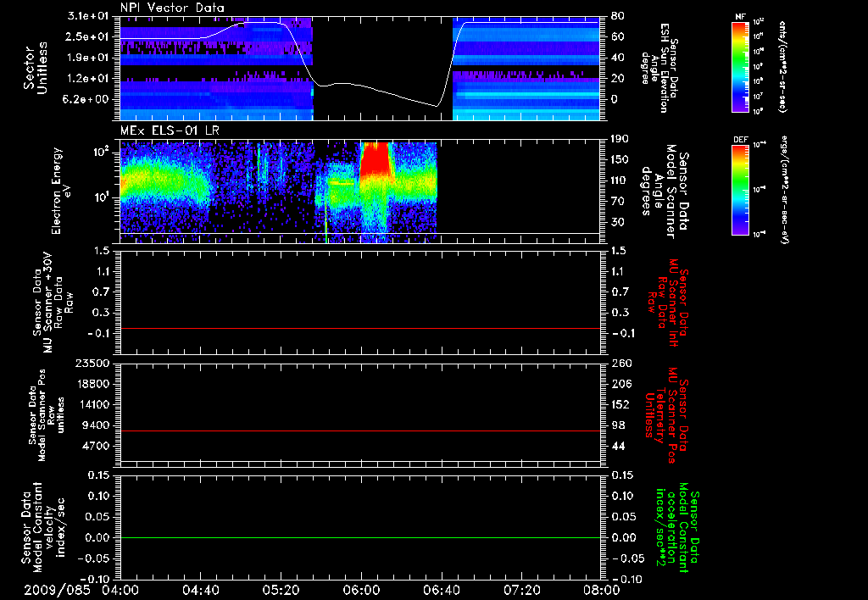Click the 110 scanner angle tick value
The height and width of the screenshot is (600, 868).
(x=620, y=181)
